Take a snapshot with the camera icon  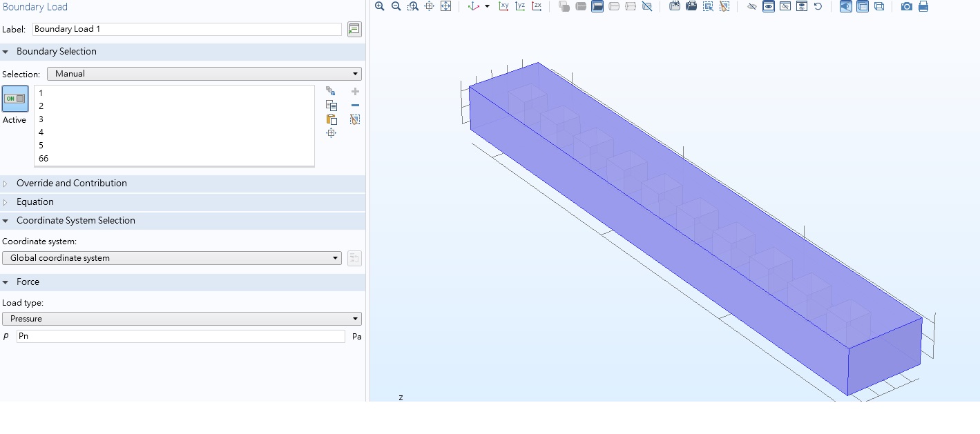coord(906,6)
